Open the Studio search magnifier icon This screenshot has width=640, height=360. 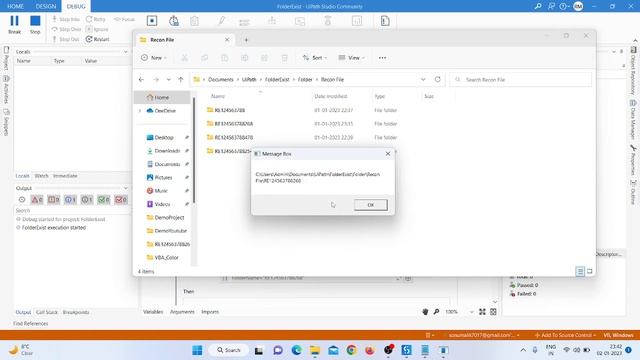[x=538, y=6]
